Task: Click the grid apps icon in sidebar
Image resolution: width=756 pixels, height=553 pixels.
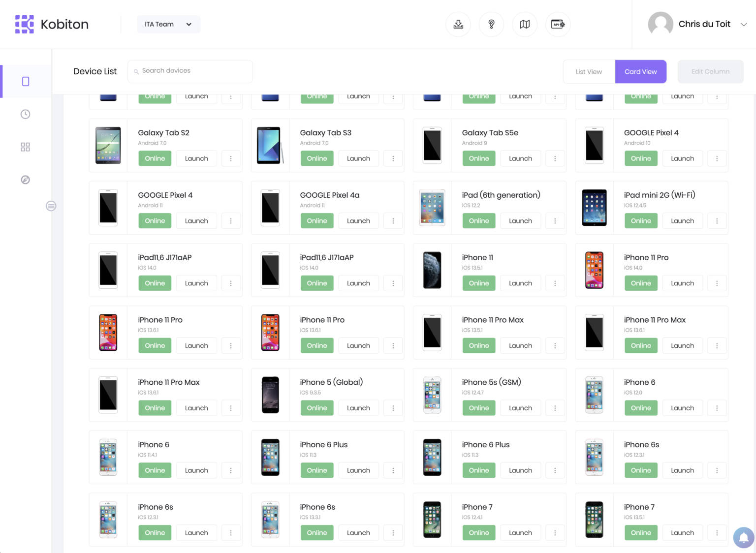Action: (x=26, y=147)
